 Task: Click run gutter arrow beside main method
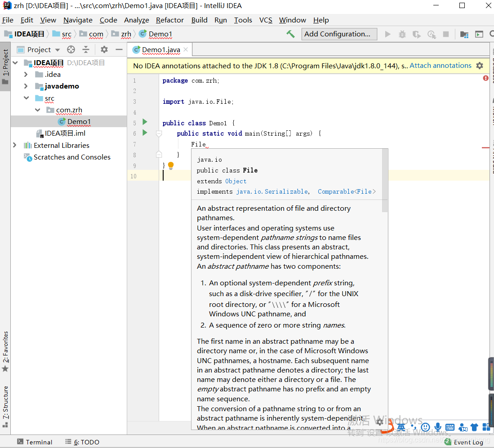145,133
